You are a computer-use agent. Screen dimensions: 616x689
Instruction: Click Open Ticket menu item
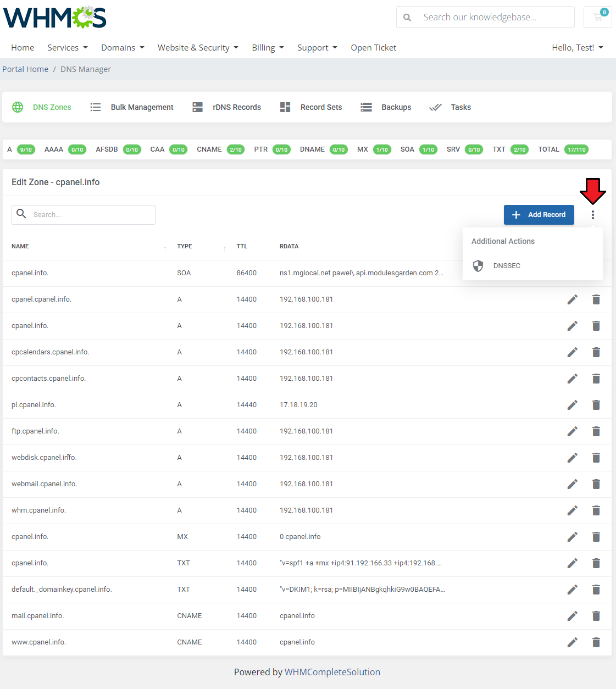pos(374,48)
